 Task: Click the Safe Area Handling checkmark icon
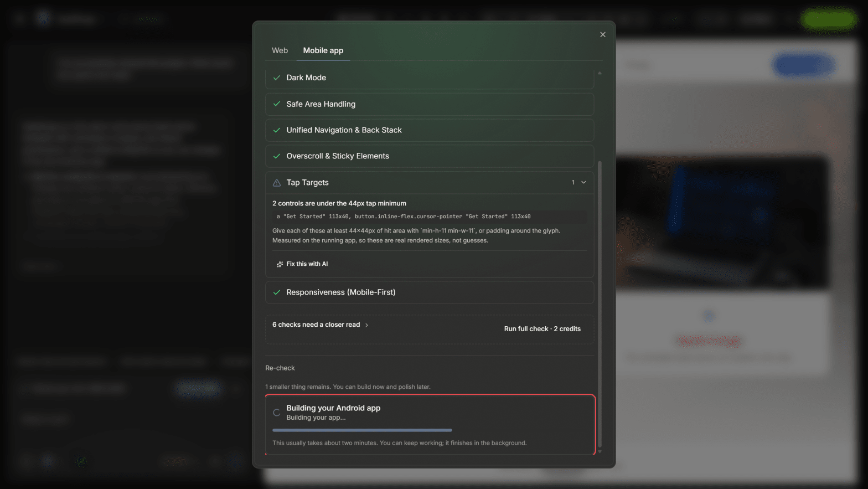(x=277, y=104)
